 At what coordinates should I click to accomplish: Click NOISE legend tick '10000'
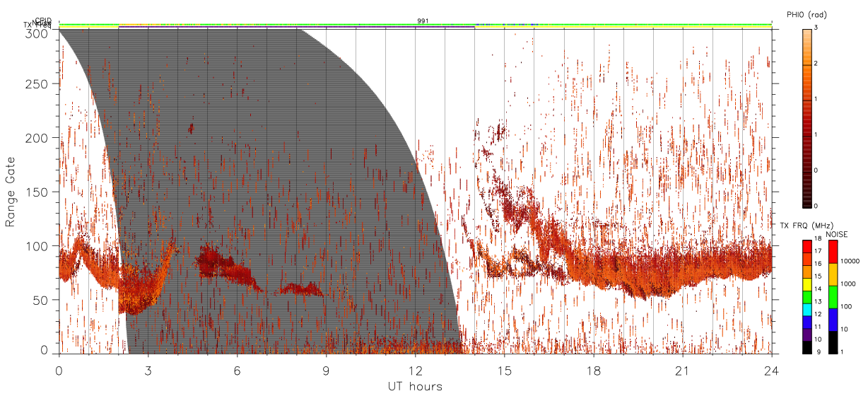click(x=850, y=261)
